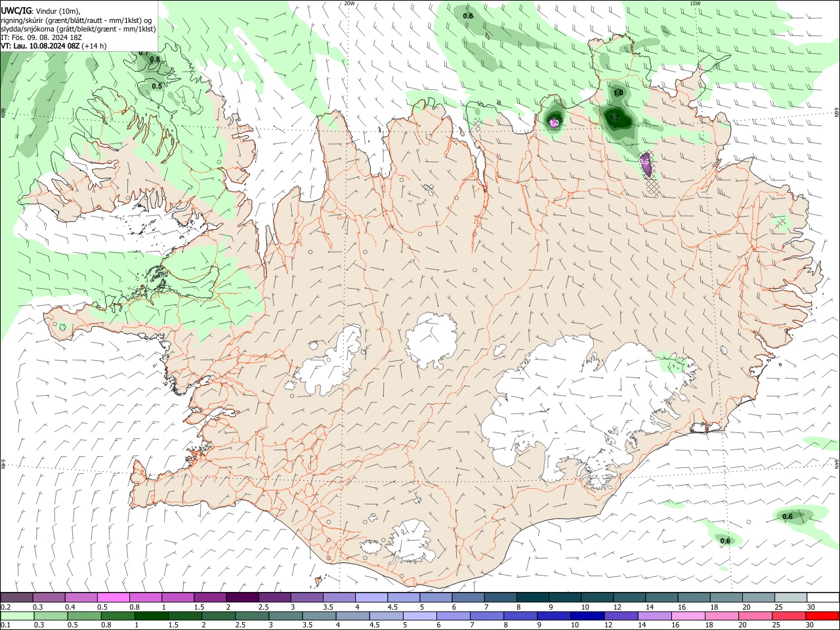Click the 0.6 rainfall label north of Iceland

point(468,16)
